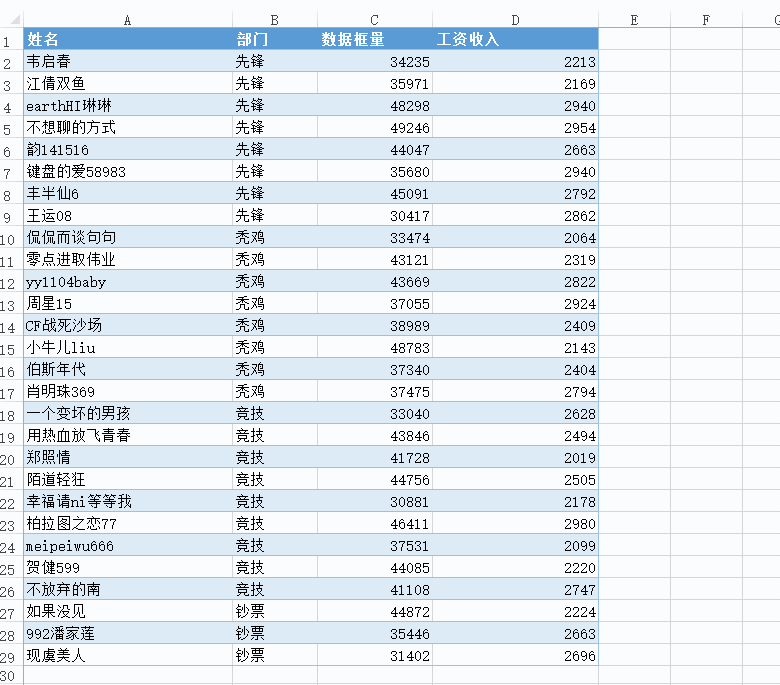The height and width of the screenshot is (685, 780).
Task: Select cell containing 韦启春
Action: (x=128, y=61)
